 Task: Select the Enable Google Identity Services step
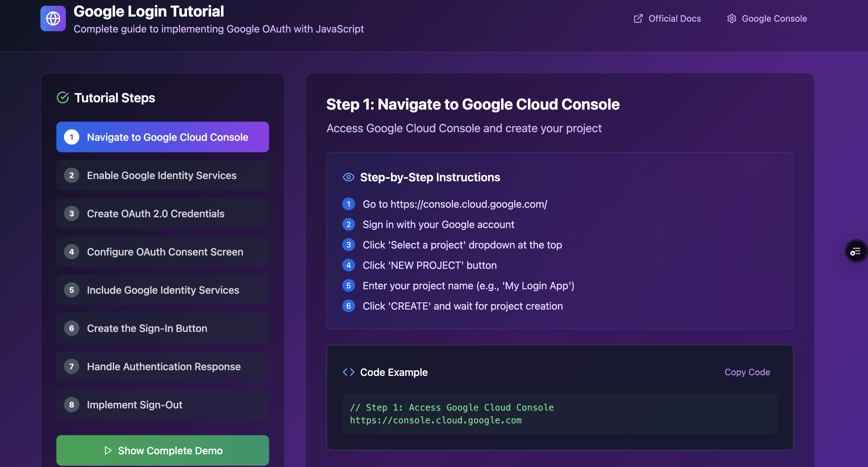pyautogui.click(x=162, y=175)
